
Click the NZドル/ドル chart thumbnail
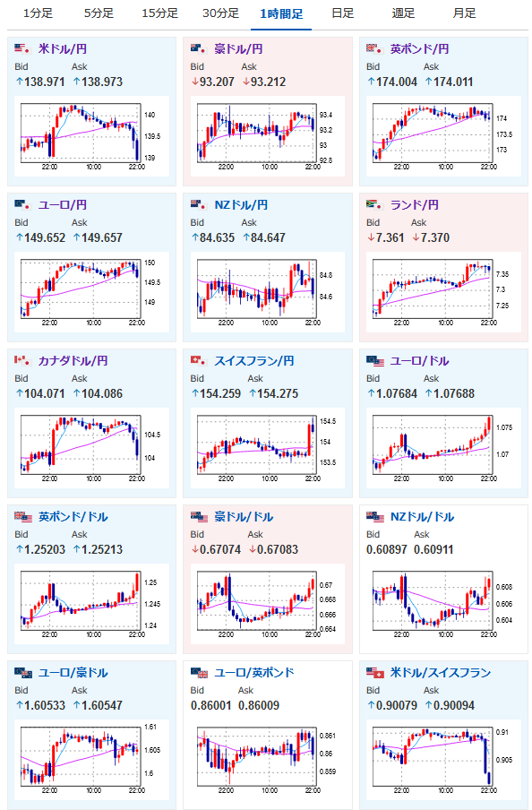(x=443, y=605)
